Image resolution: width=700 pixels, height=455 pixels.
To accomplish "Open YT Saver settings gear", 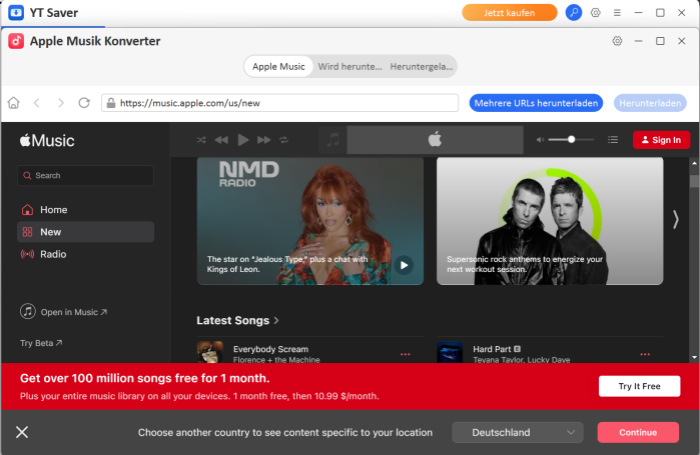I will coord(596,13).
